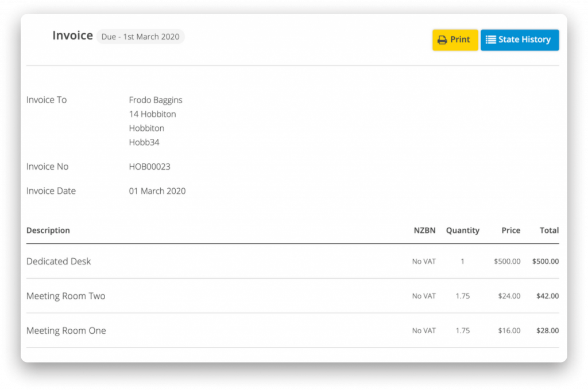Click the printer icon in Print button

click(443, 40)
